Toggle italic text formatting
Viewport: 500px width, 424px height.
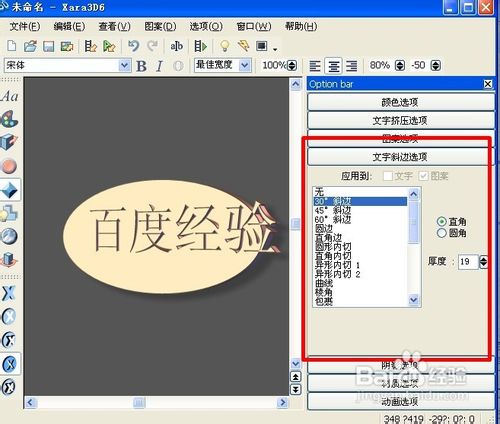pyautogui.click(x=160, y=66)
